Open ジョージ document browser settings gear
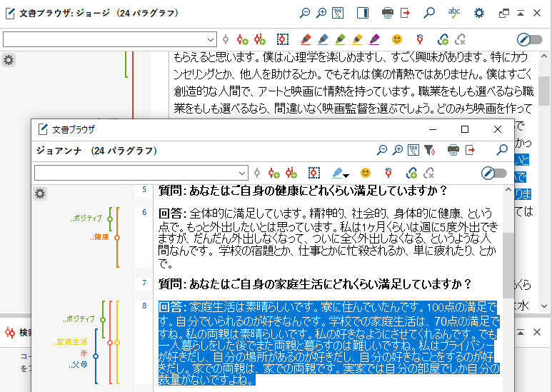This screenshot has height=392, width=552. [x=478, y=14]
